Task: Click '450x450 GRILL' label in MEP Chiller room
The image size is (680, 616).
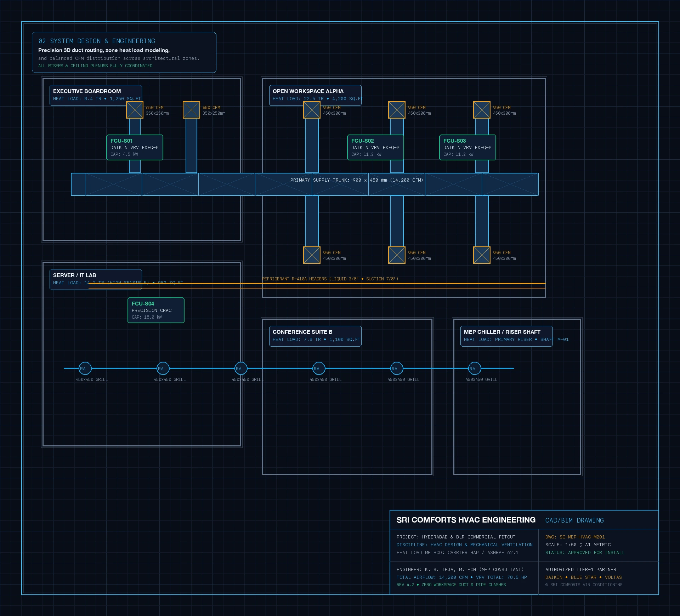Action: click(x=481, y=380)
